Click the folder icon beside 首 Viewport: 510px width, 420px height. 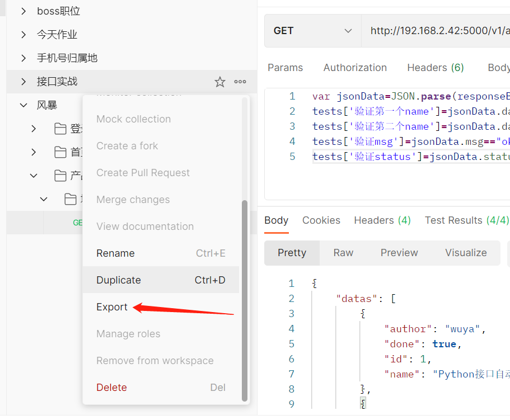60,152
